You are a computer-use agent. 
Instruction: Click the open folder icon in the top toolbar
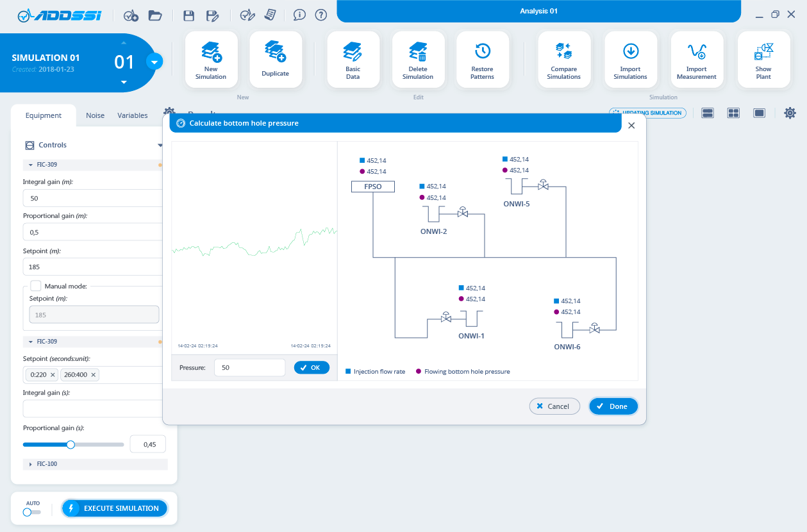pos(154,15)
